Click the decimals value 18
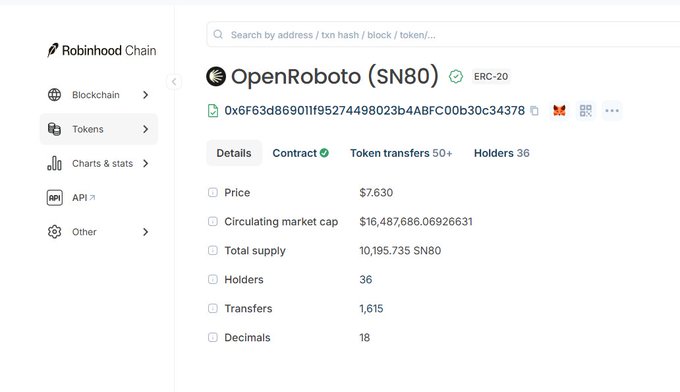 (x=364, y=337)
